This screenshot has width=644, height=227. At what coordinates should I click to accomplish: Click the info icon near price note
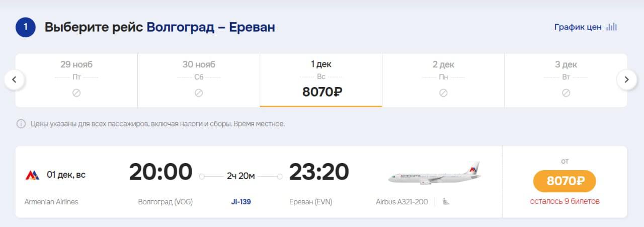pos(21,124)
